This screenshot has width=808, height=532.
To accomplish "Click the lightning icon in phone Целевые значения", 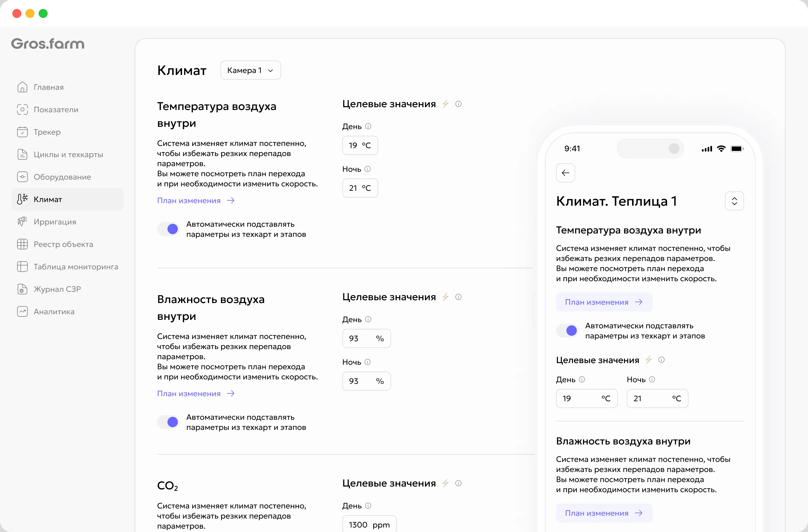I will [648, 360].
